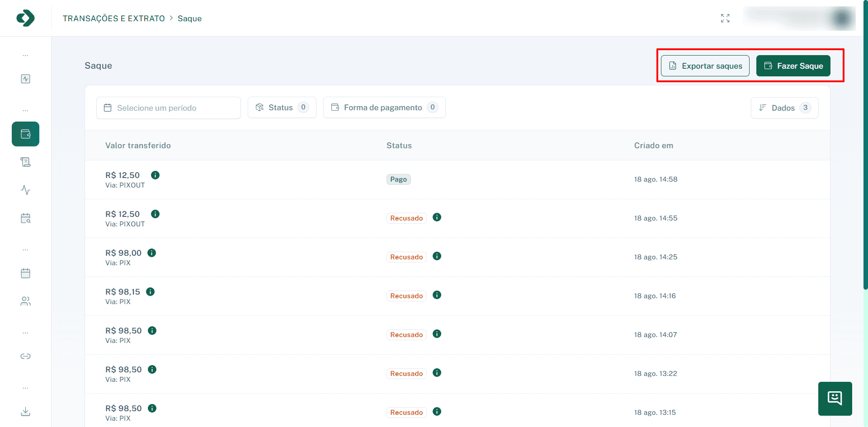The height and width of the screenshot is (427, 868).
Task: Click the link icon in the sidebar
Action: (x=25, y=356)
